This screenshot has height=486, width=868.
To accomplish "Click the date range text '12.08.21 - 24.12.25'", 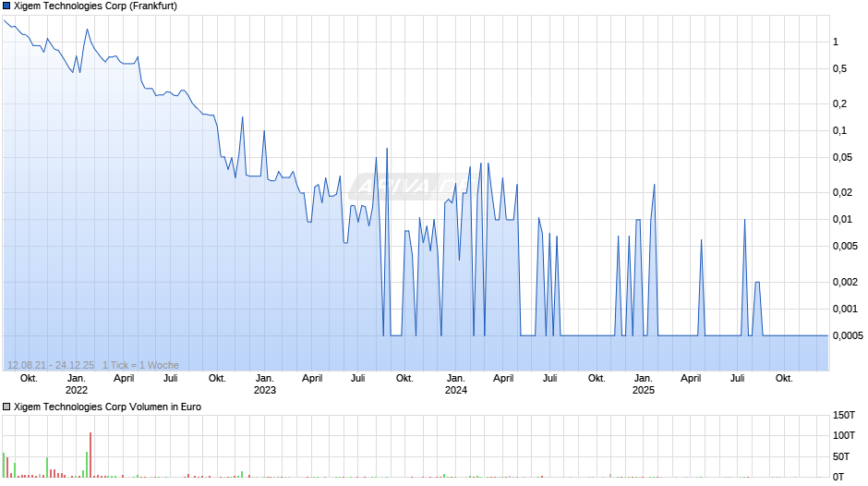I will point(51,365).
